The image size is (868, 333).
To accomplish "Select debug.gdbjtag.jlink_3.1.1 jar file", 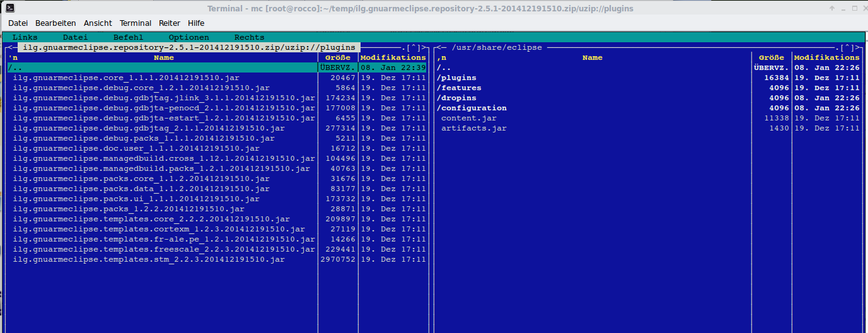I will coord(163,98).
